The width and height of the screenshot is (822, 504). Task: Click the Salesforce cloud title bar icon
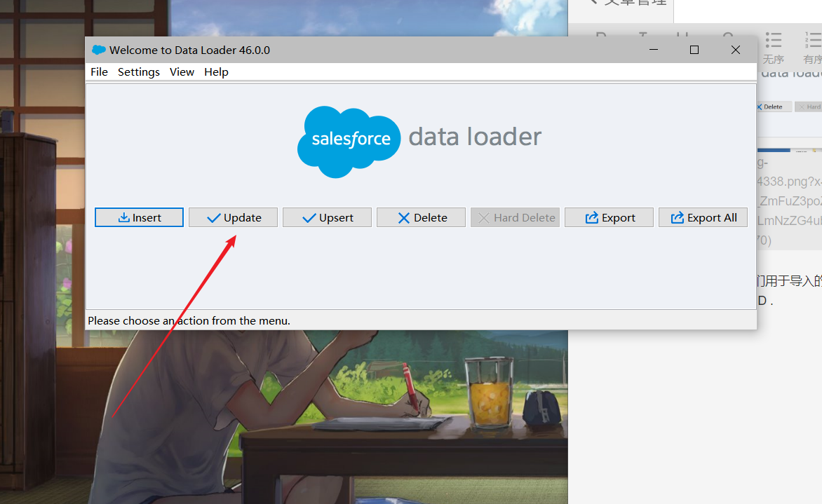tap(99, 50)
